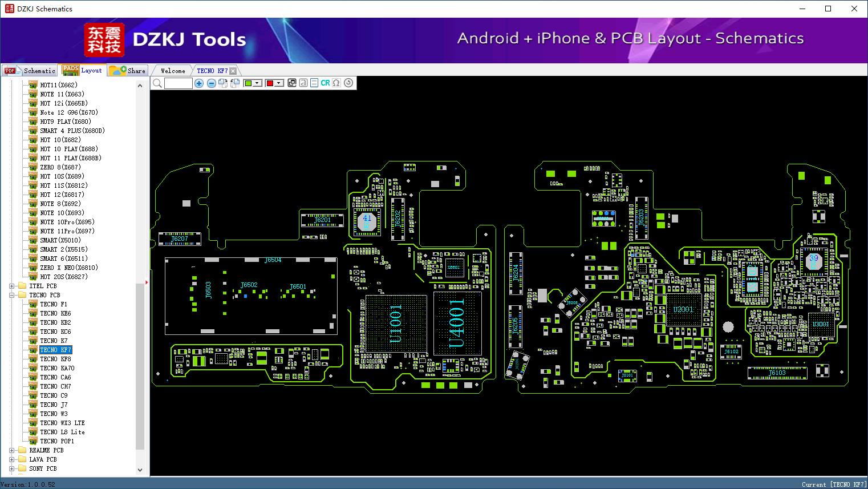Click the ITEL PCB folder icon

[22, 286]
